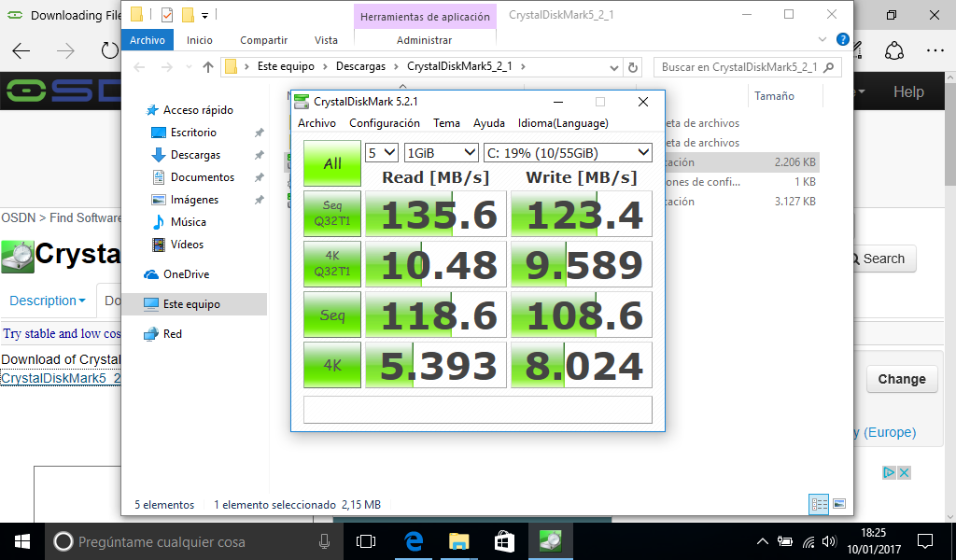
Task: Open the drive selector showing C: 19%
Action: pyautogui.click(x=568, y=152)
